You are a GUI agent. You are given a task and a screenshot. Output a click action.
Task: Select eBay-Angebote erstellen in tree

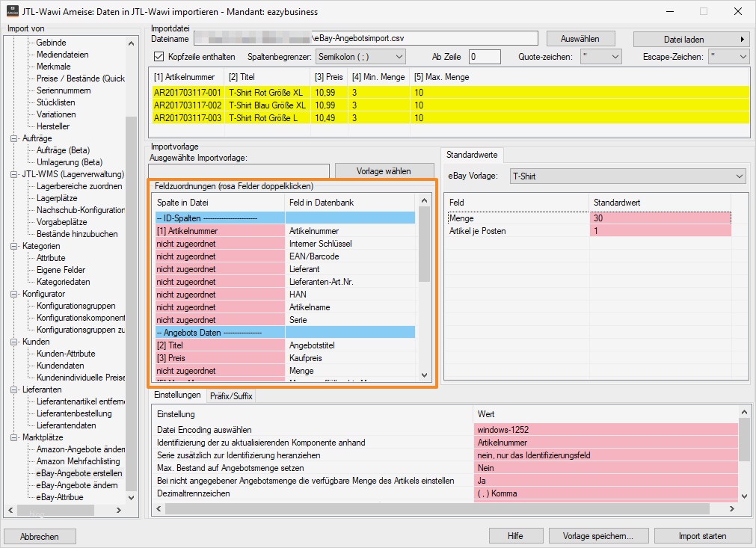79,473
